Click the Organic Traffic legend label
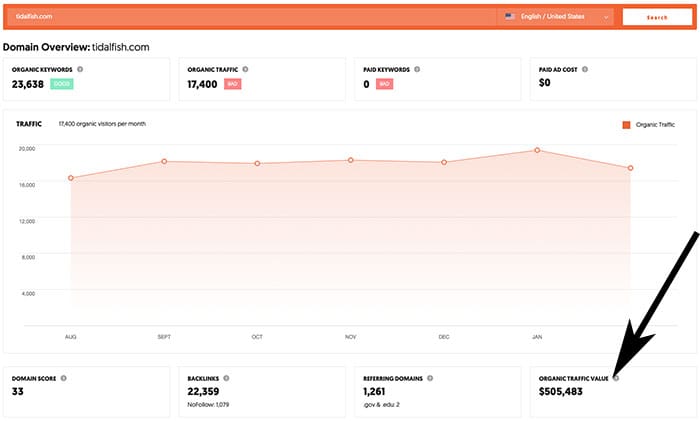Screen dimensions: 700x421 click(x=655, y=125)
